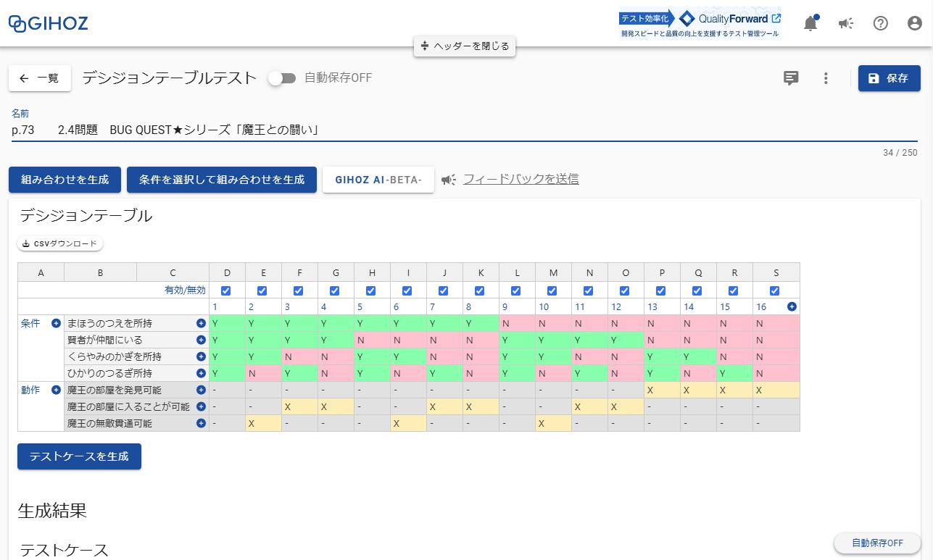
Task: Add a condition row with the 条件 plus icon
Action: pos(56,323)
